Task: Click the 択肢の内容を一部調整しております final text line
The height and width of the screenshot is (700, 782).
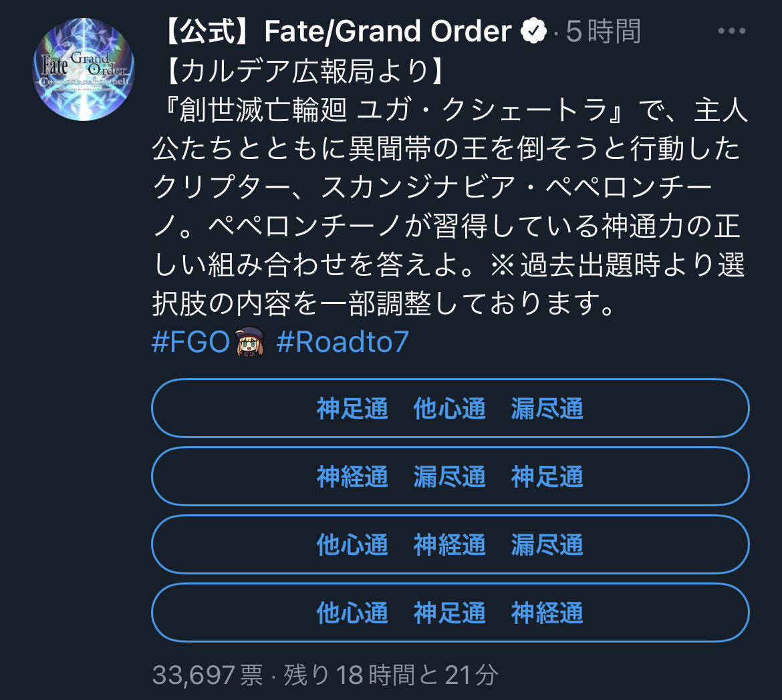Action: [382, 304]
